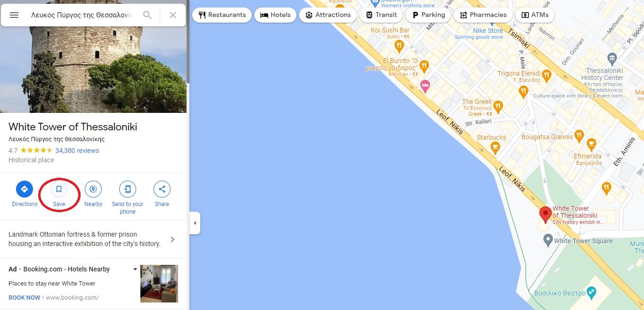Screen dimensions: 644x310
Task: Show Nearby places
Action: (x=93, y=194)
